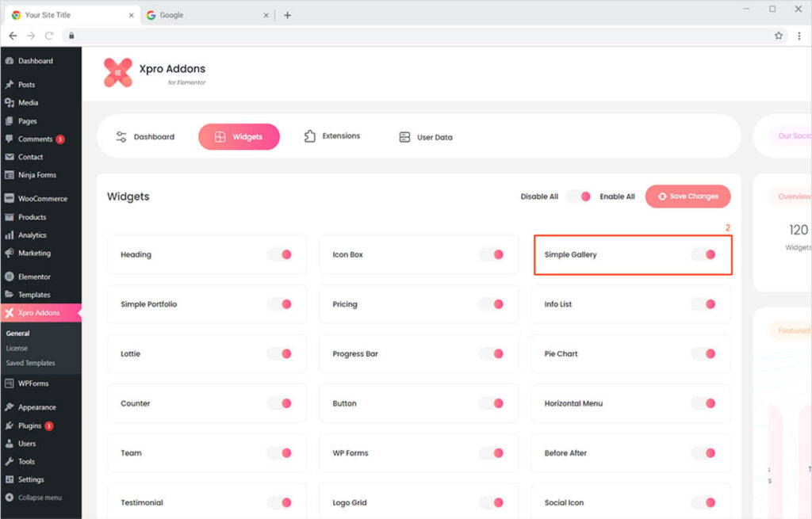Switch to the User Data tab

click(x=425, y=137)
